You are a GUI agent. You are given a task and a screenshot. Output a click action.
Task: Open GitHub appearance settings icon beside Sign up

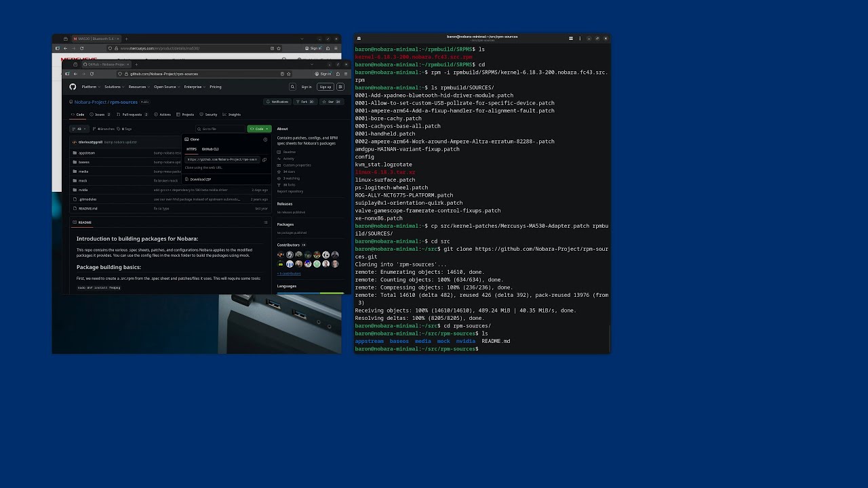[340, 87]
